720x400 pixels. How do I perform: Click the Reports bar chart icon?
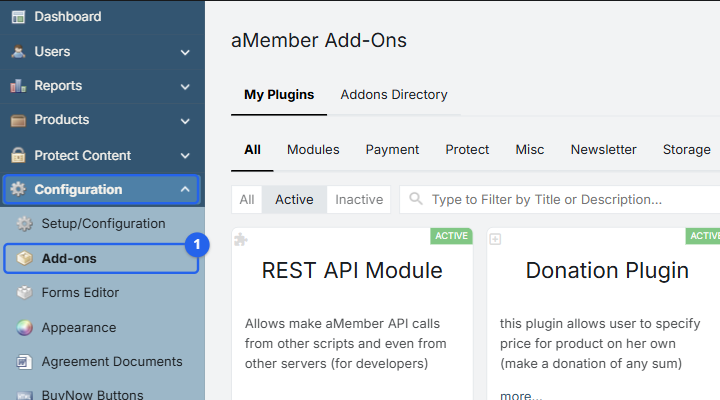[18, 86]
